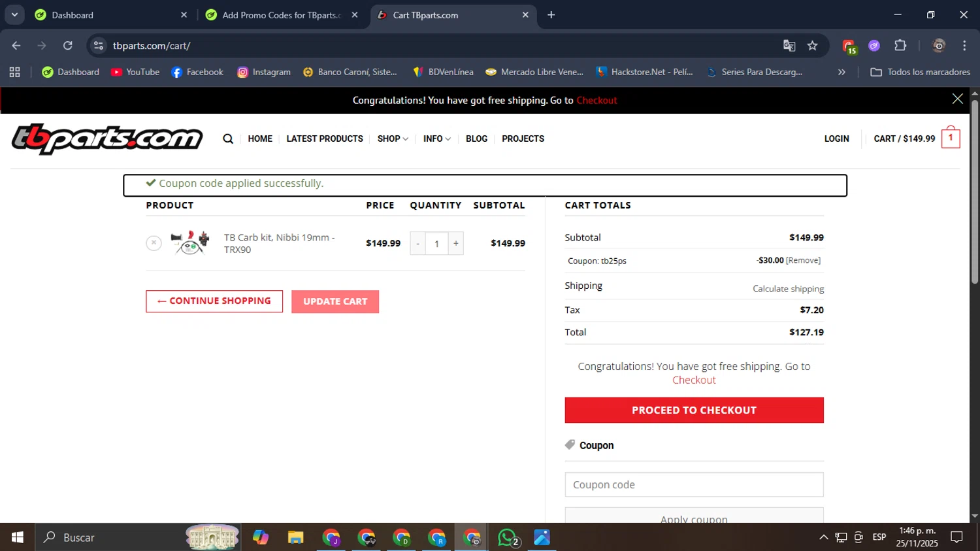Open the Instagram bookmark

tap(264, 72)
